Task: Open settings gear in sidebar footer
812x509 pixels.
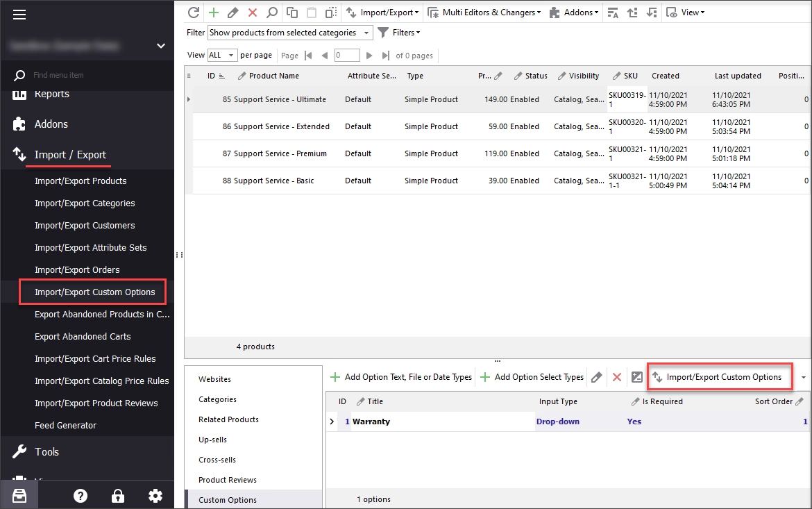Action: (155, 496)
